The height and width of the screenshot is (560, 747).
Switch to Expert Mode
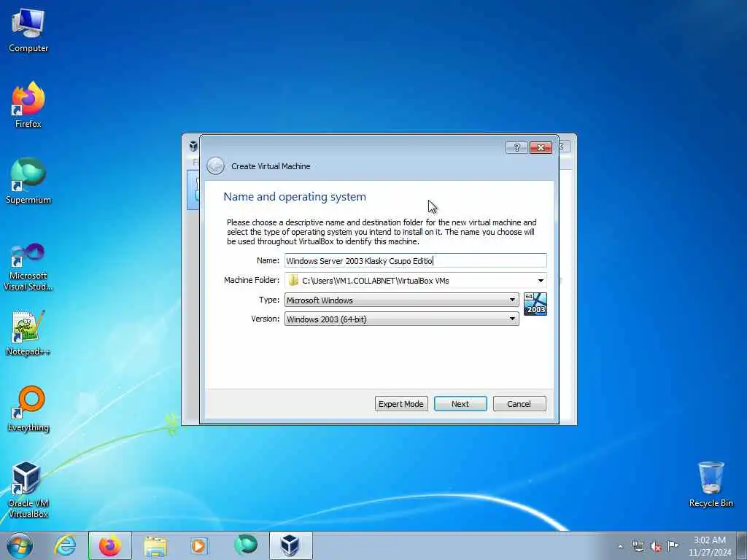401,404
